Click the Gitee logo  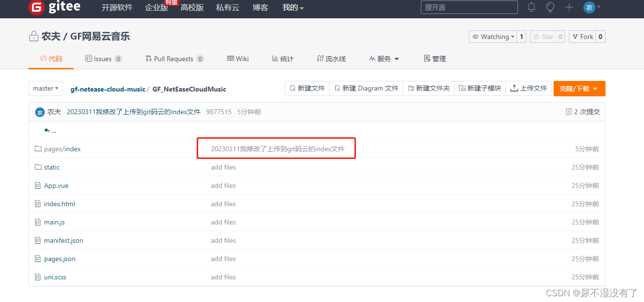tap(54, 7)
